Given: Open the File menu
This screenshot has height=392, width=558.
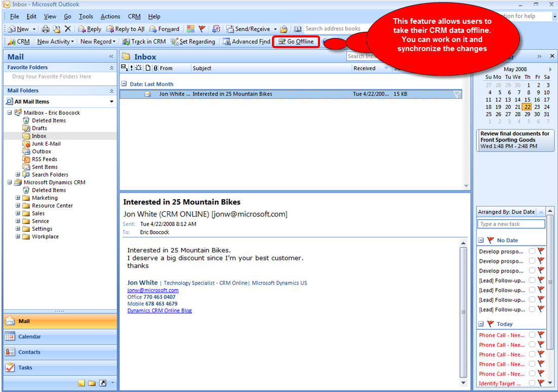Looking at the screenshot, I should (15, 16).
